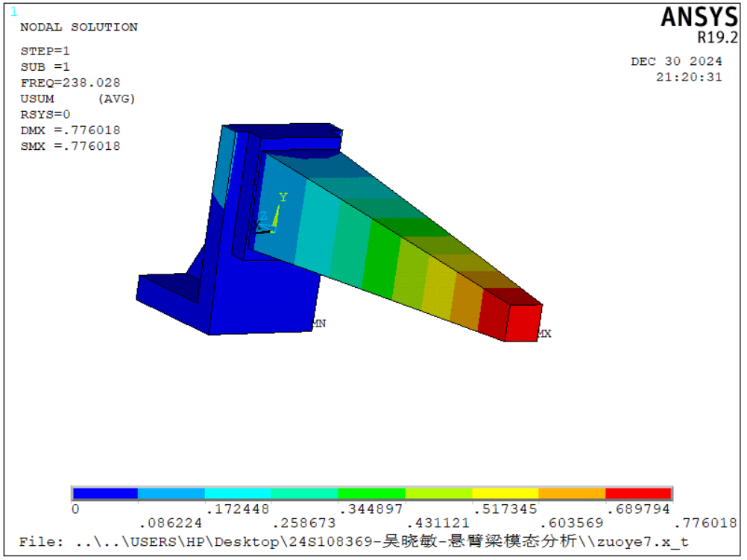Screen dimensions: 747x560
Task: Click the RSYS=0 label
Action: click(x=45, y=114)
